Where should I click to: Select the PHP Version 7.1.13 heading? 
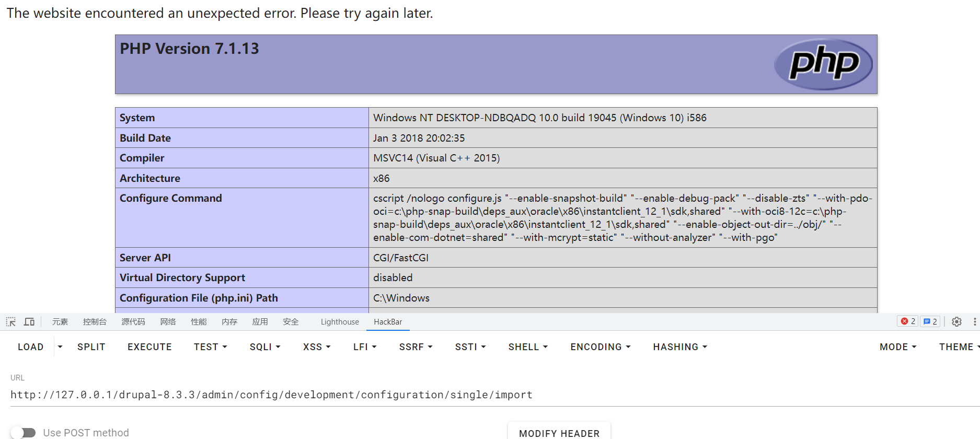[190, 49]
